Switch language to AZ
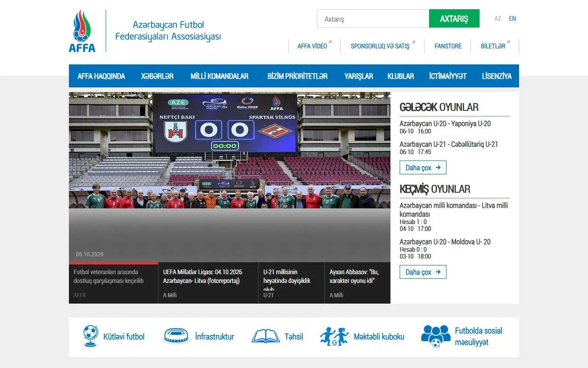588x368 pixels. pyautogui.click(x=498, y=18)
